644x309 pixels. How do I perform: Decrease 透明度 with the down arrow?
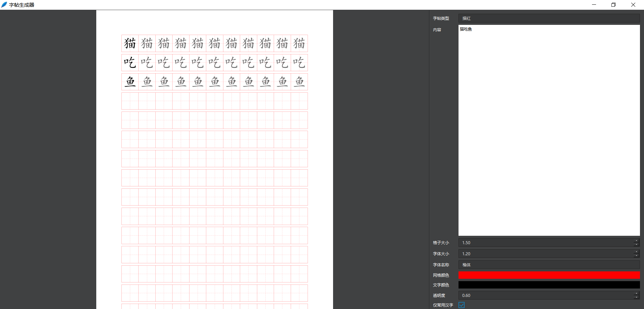click(636, 297)
